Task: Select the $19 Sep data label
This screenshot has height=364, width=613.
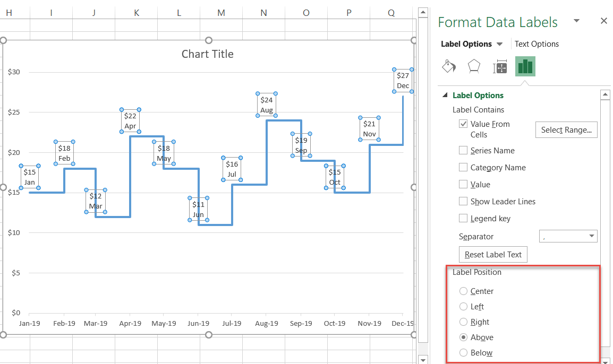Action: [301, 145]
